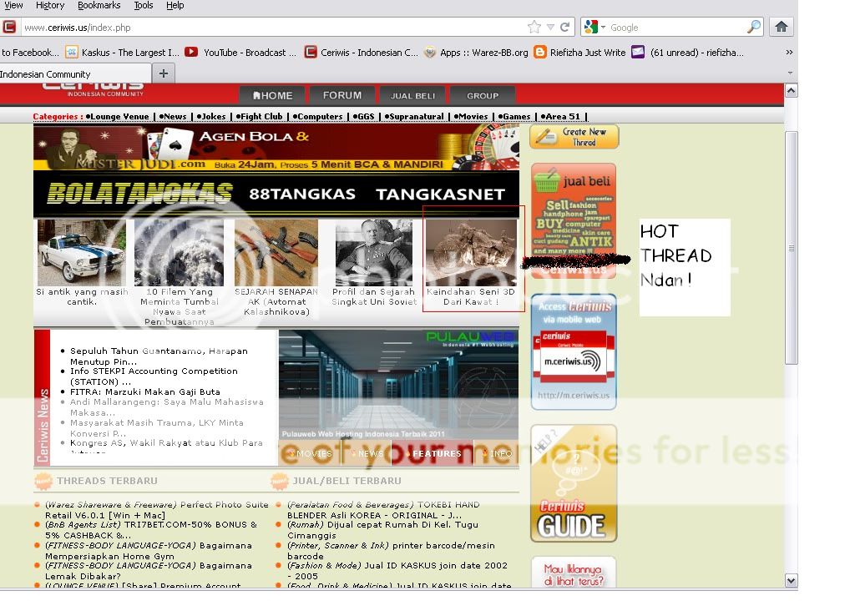This screenshot has width=855, height=616.
Task: Open the View menu
Action: click(x=13, y=6)
